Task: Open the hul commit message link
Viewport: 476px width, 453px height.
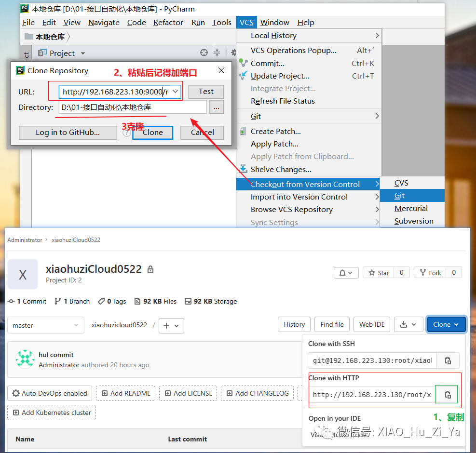Action: pos(56,355)
